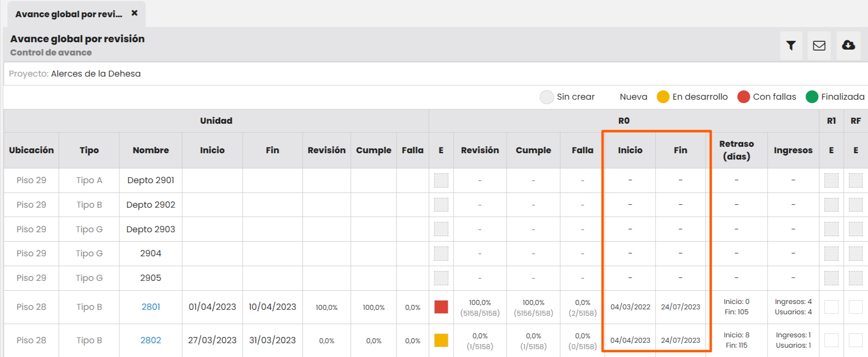Open the filter funnel icon

[791, 46]
